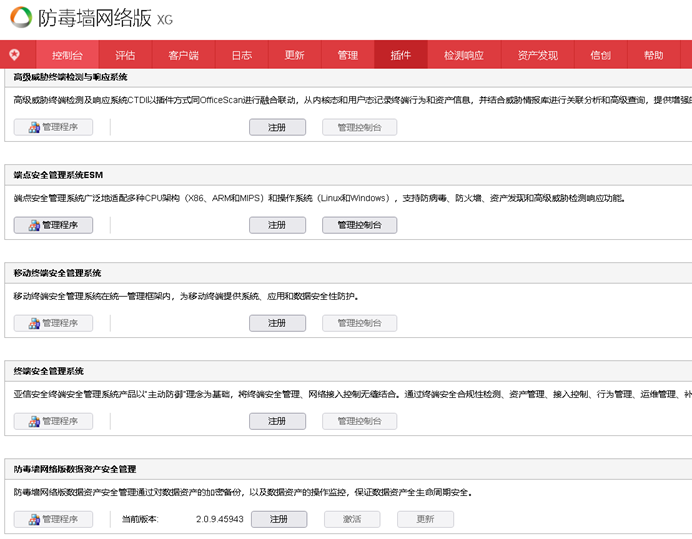This screenshot has width=692, height=539.
Task: Click version number 2.0.9.45943
Action: point(220,519)
